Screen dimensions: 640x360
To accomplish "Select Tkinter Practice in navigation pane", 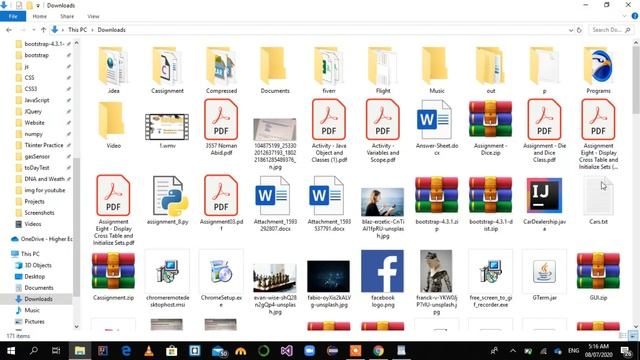I will click(44, 145).
